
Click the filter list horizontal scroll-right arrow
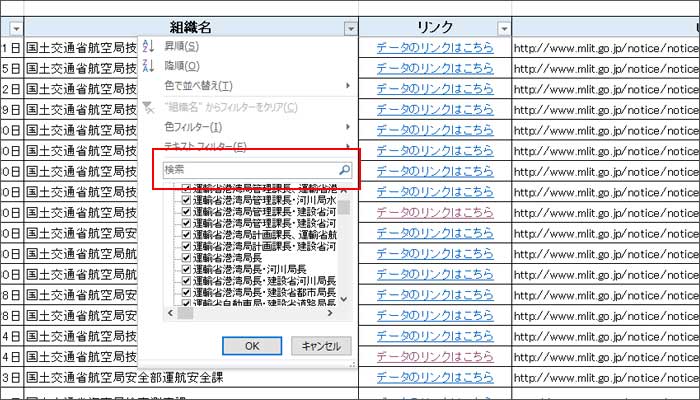pyautogui.click(x=331, y=312)
